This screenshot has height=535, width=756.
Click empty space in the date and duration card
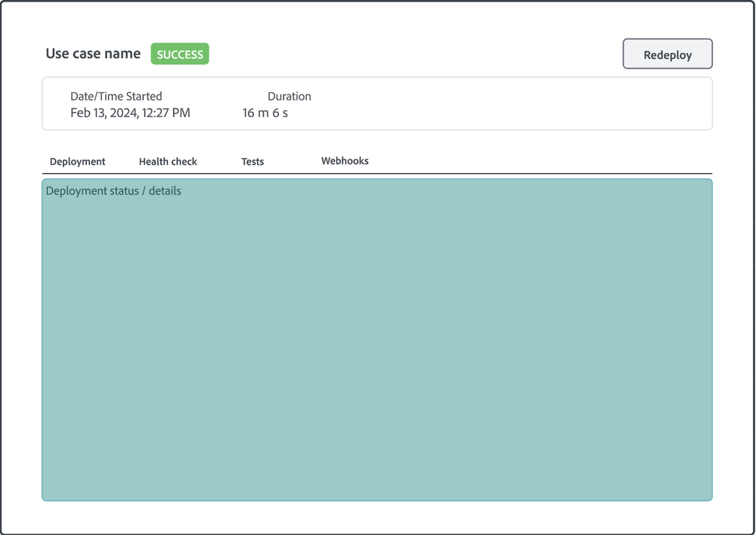(x=507, y=104)
